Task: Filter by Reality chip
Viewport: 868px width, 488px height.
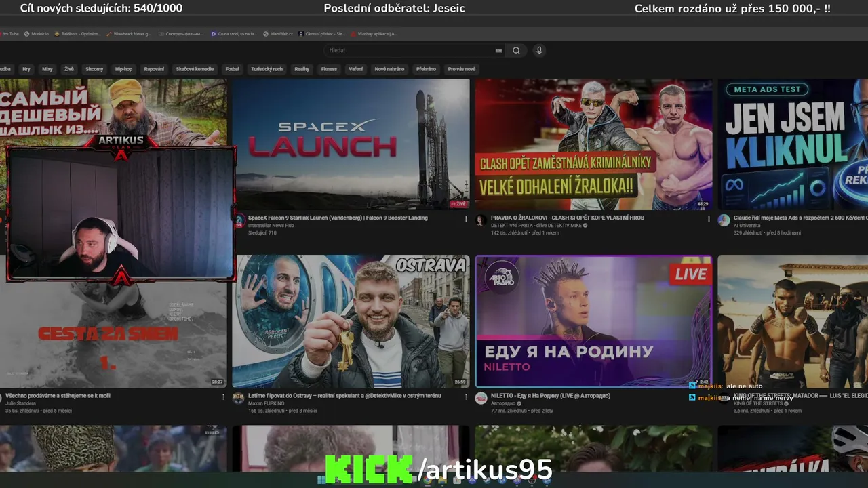Action: click(x=302, y=69)
